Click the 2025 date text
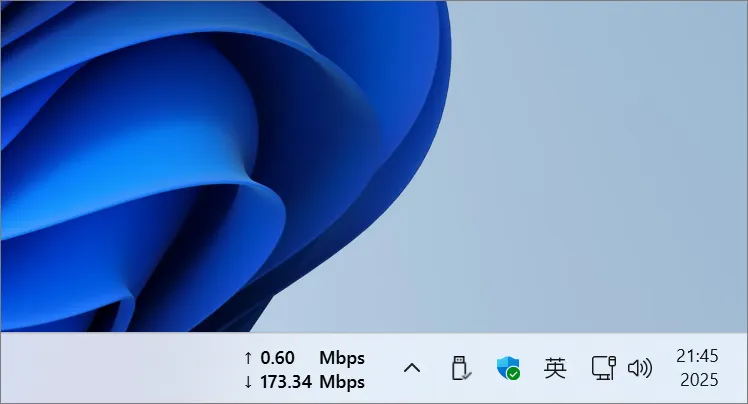 coord(699,380)
